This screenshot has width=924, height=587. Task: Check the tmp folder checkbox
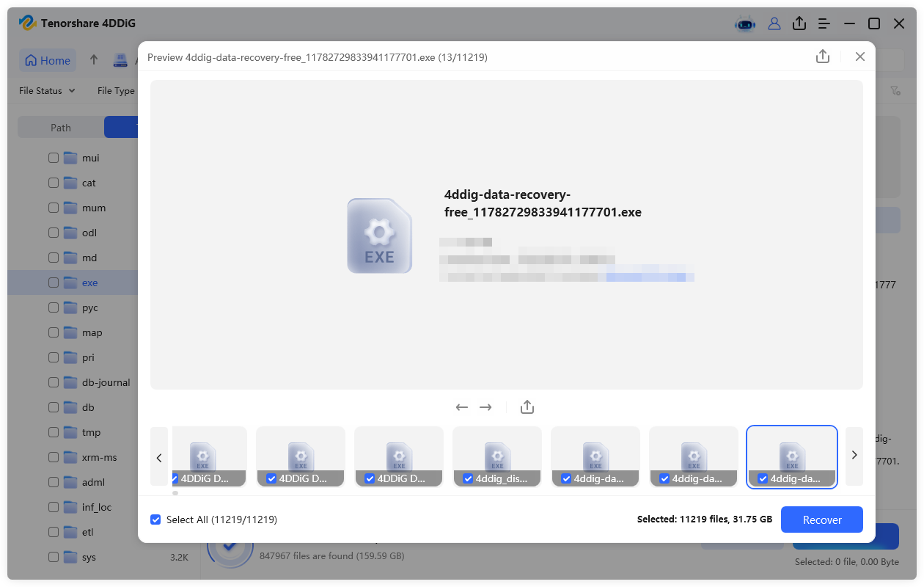pyautogui.click(x=54, y=432)
